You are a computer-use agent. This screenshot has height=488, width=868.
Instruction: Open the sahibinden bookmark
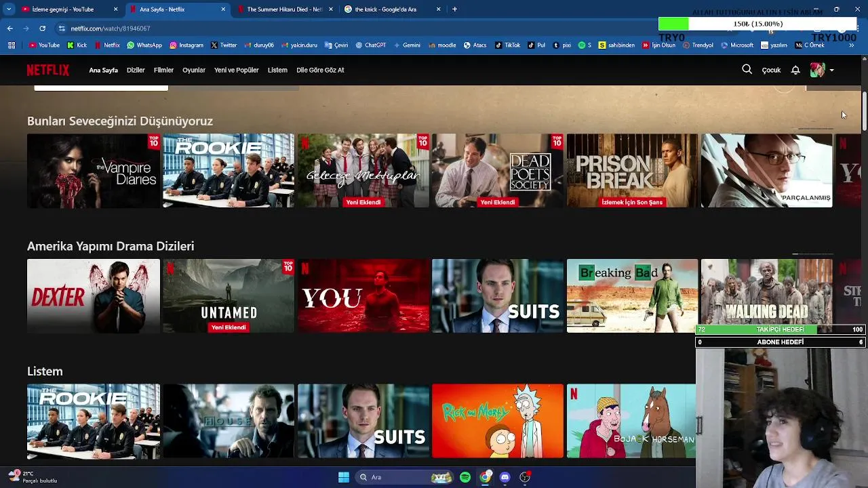point(616,45)
